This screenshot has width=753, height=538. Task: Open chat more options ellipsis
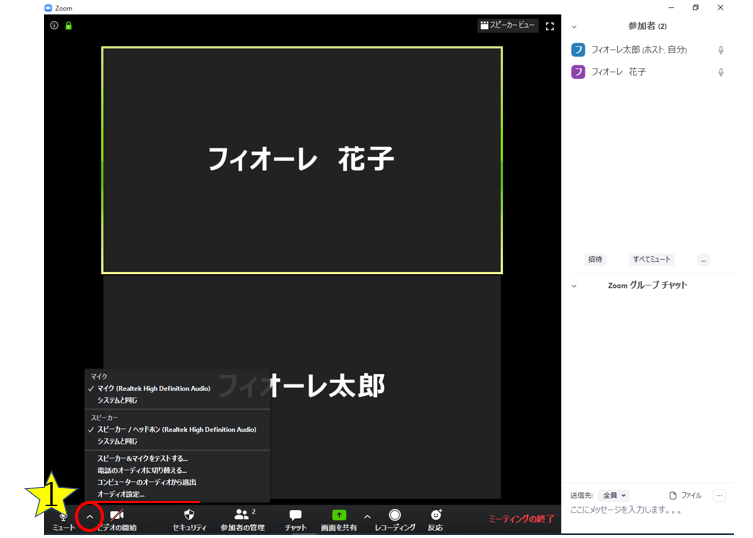coord(719,495)
